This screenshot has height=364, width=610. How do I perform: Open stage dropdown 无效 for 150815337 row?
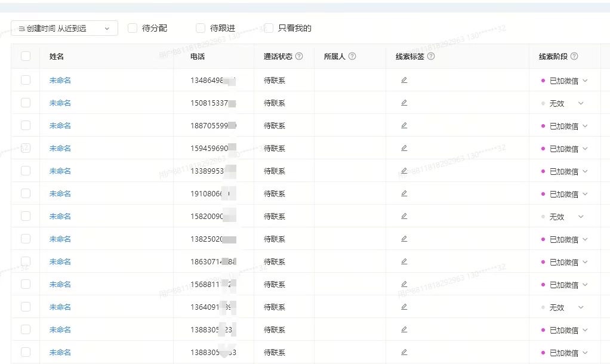[x=562, y=103]
